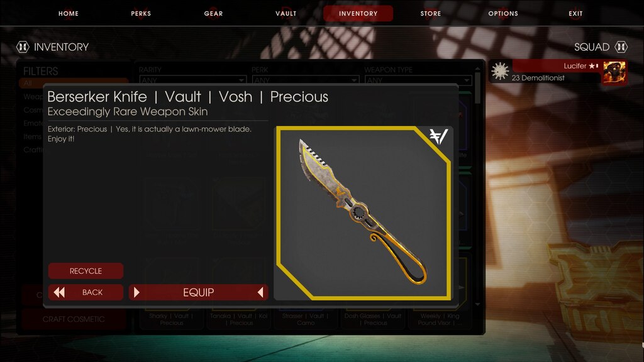
Task: Open the PERK filter dropdown
Action: (x=306, y=80)
